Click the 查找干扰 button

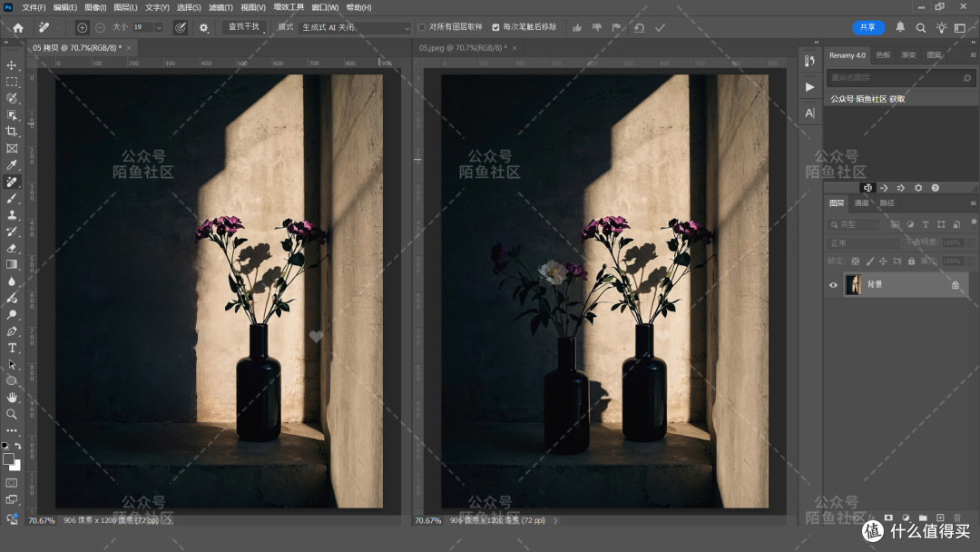(x=244, y=27)
